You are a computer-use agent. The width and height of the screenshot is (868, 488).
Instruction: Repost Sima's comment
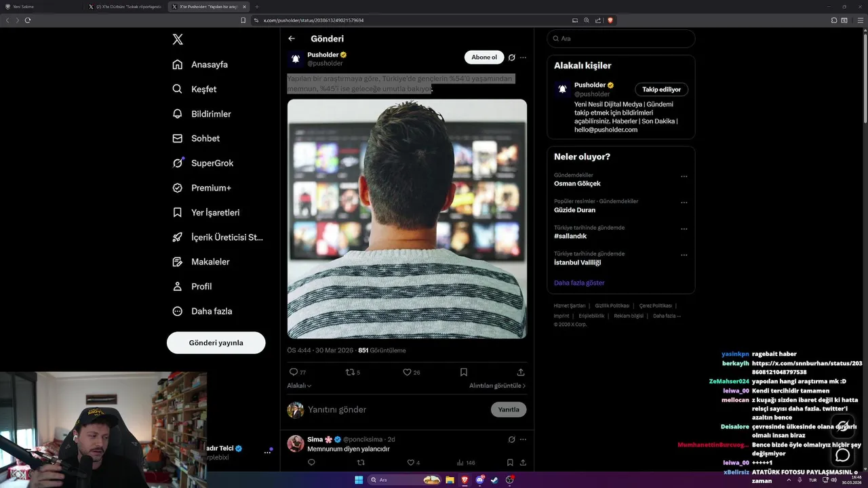point(361,462)
